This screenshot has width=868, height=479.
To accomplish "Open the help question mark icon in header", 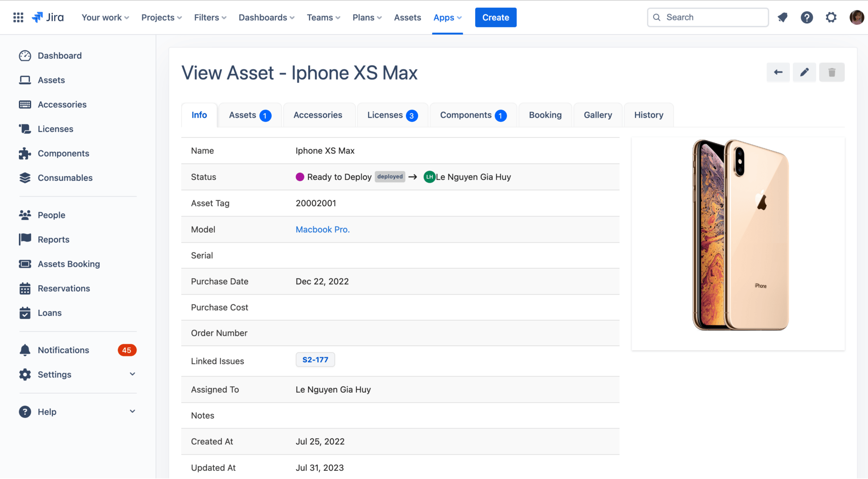I will point(807,17).
